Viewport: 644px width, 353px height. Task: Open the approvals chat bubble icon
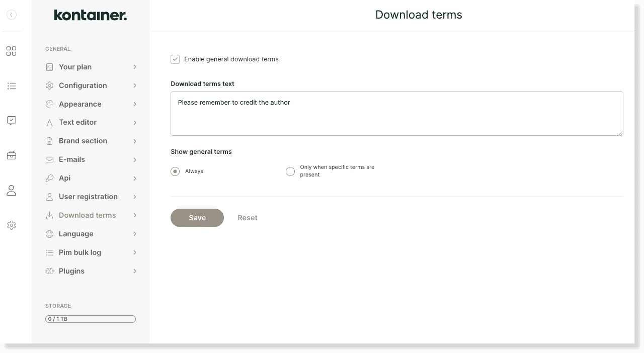[11, 120]
